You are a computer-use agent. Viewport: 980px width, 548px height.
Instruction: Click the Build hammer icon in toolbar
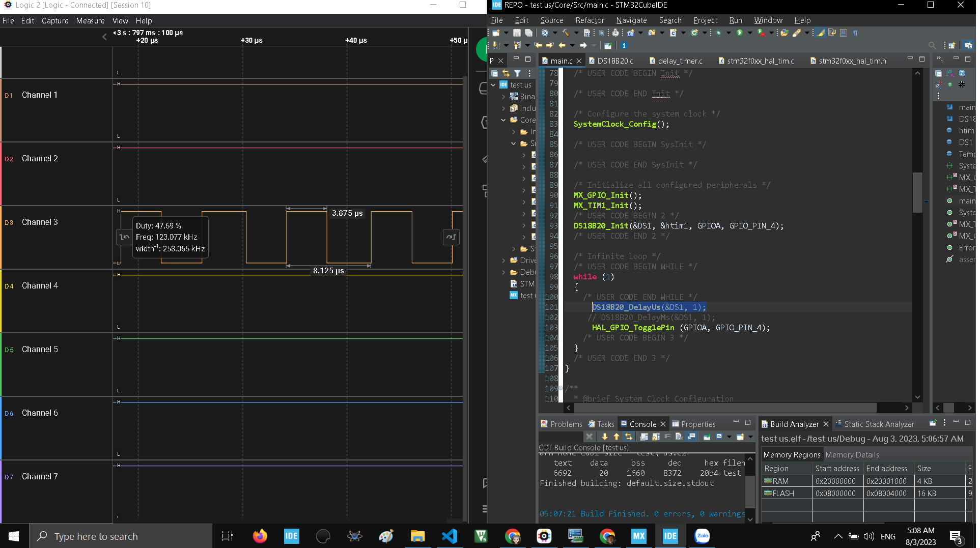(x=566, y=33)
